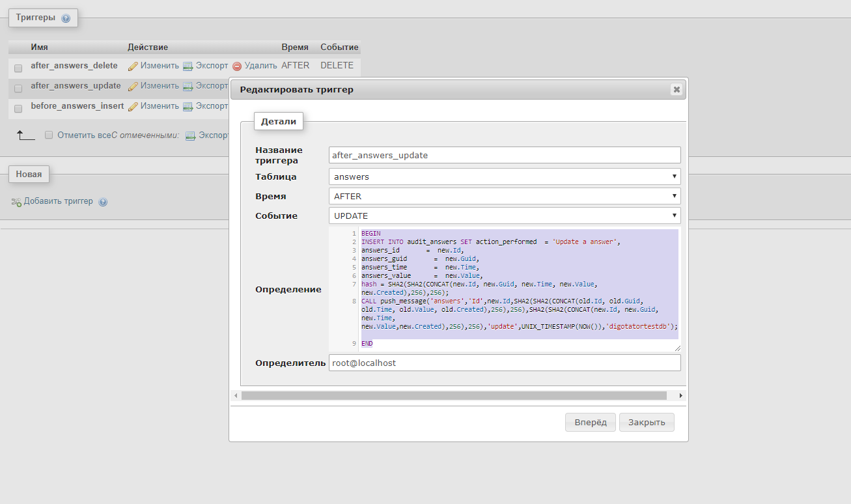This screenshot has height=504, width=851.
Task: Open the Триггеры help icon
Action: coord(66,18)
